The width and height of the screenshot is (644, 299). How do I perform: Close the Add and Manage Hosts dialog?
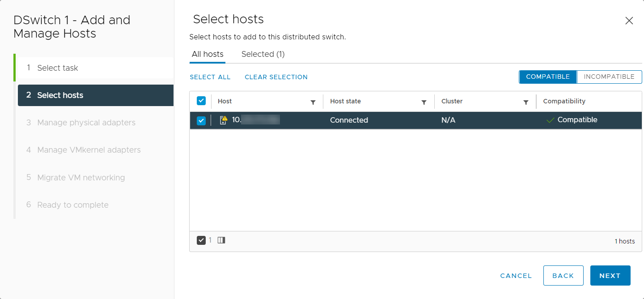click(629, 21)
